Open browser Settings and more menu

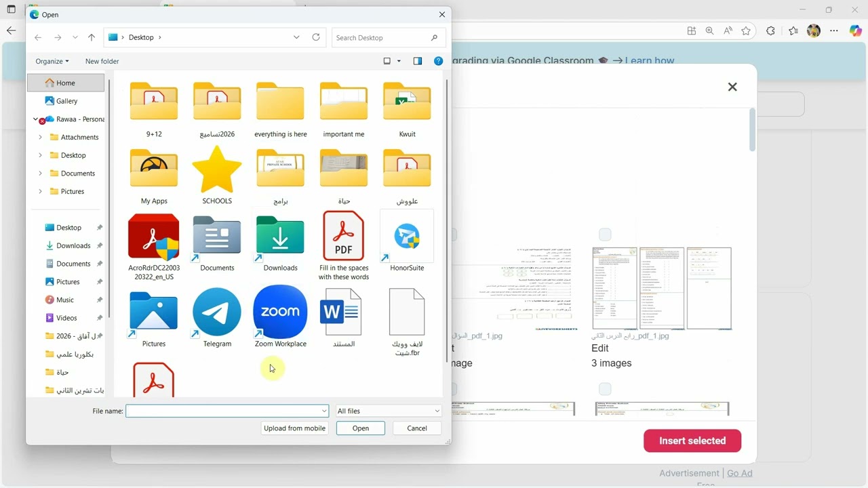tap(834, 30)
